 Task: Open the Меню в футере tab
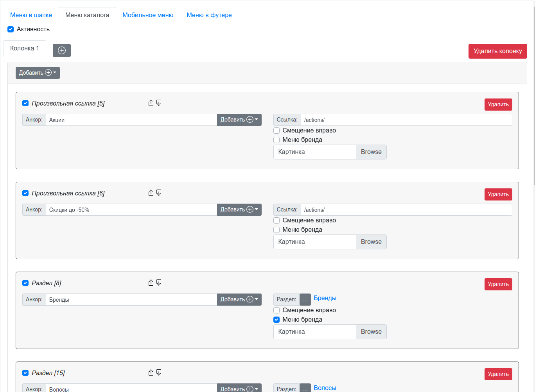pos(209,15)
